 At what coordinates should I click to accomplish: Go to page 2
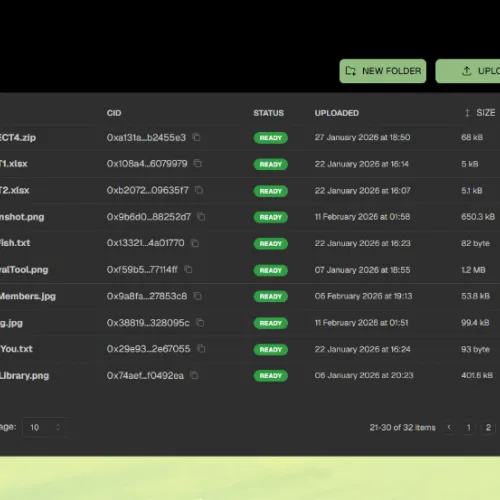point(488,427)
